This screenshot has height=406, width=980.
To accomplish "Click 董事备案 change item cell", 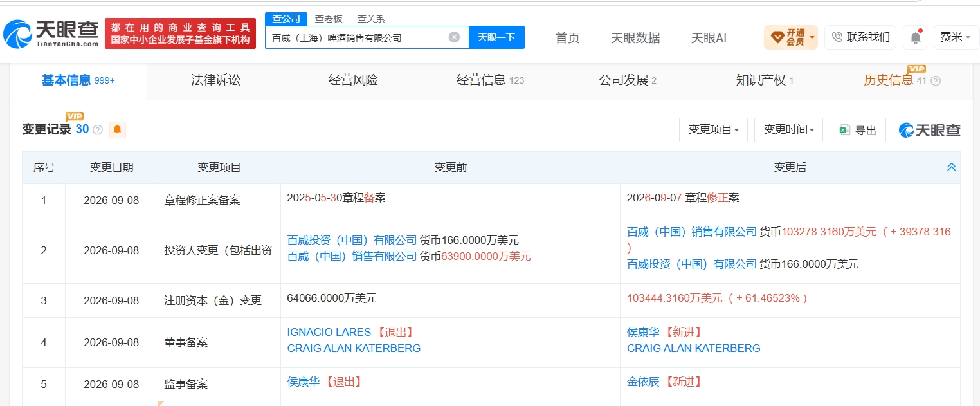I will click(219, 342).
